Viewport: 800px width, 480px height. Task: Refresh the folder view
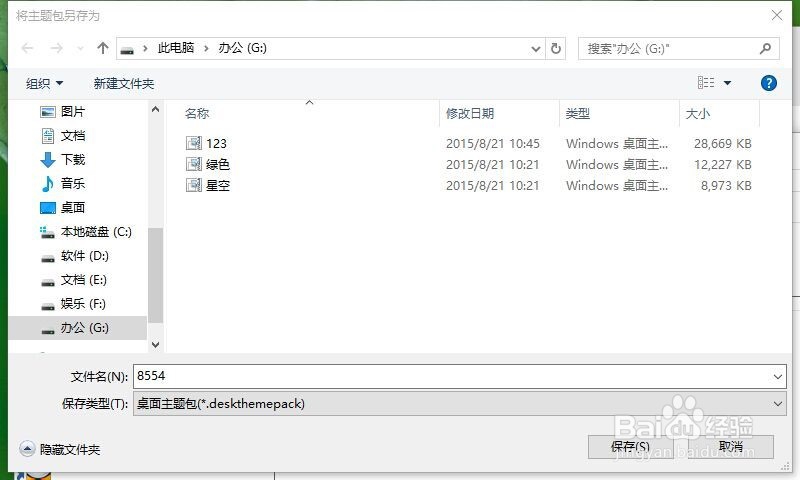click(x=556, y=48)
